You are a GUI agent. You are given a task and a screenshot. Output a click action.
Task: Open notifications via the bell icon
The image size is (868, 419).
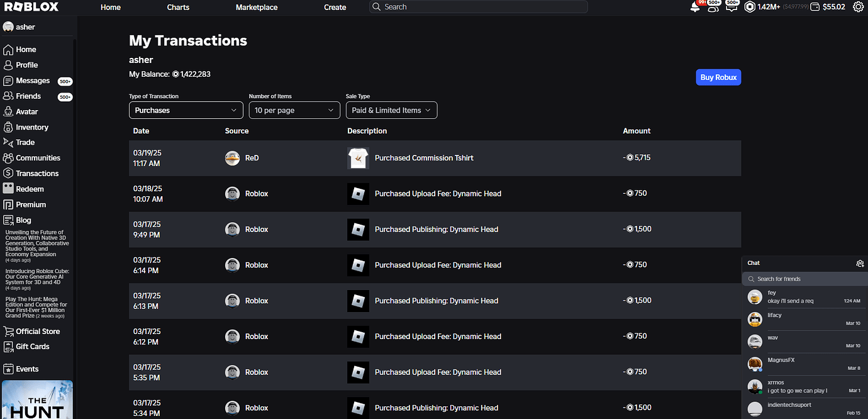[x=694, y=7]
